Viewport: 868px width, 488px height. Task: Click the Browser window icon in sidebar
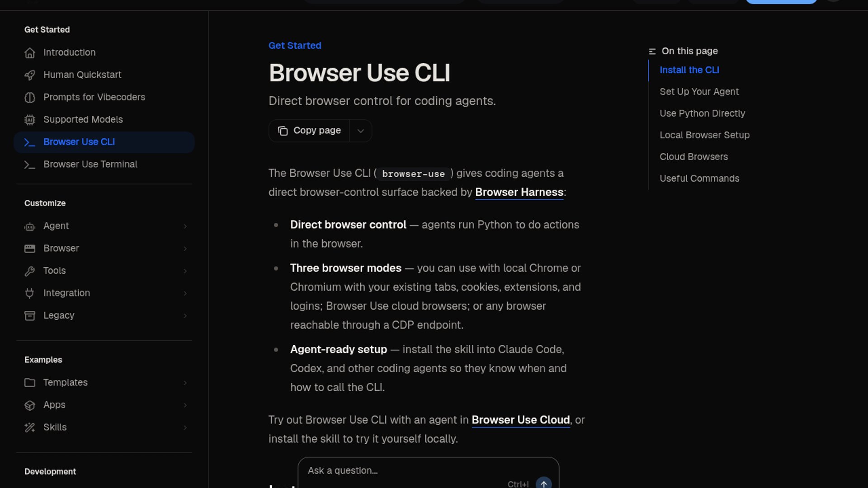(30, 249)
